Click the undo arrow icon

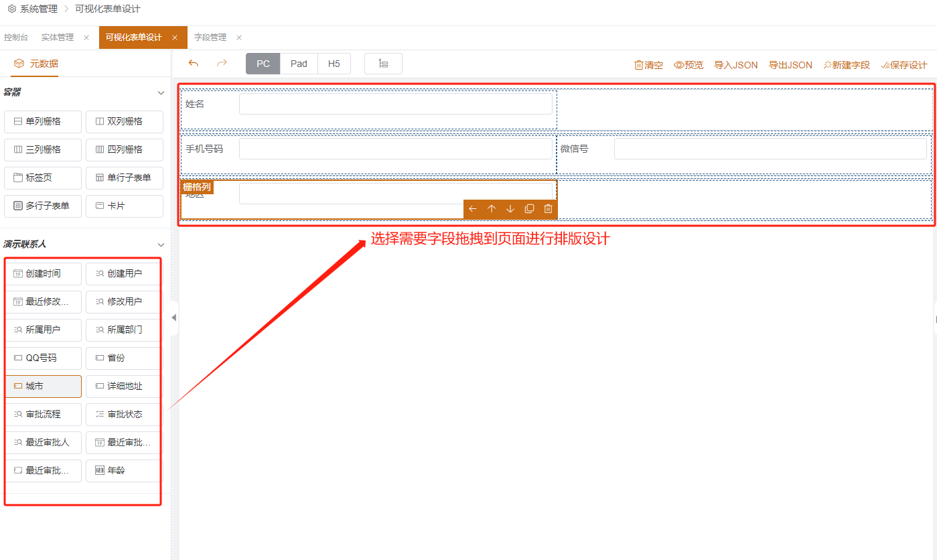[194, 64]
